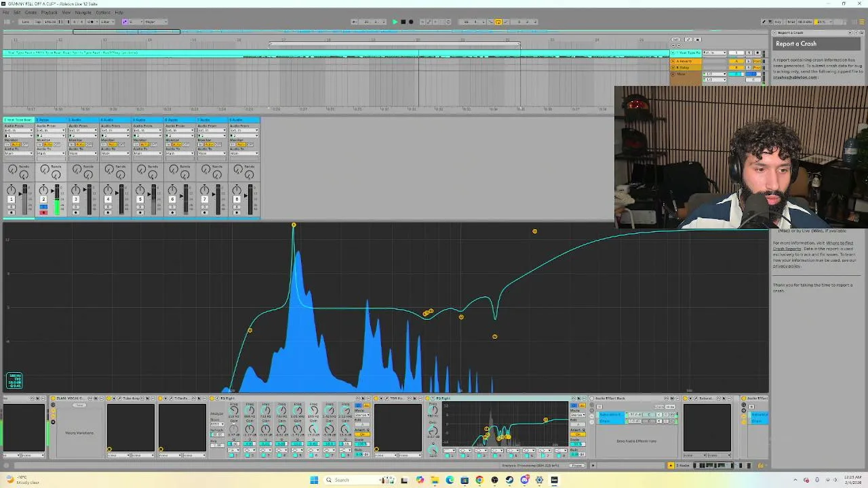Click the pan knob on track 3

tap(75, 190)
